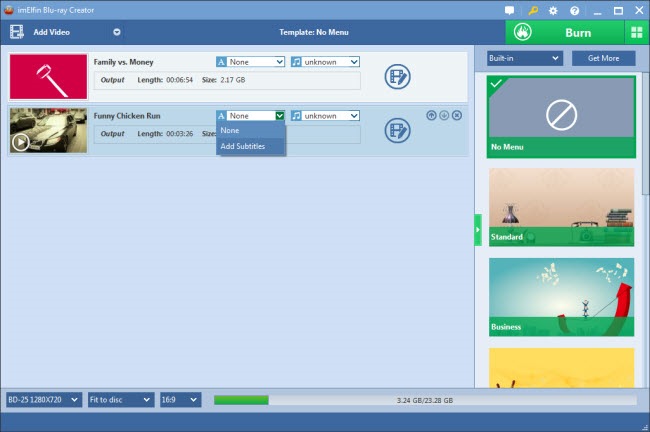Click the imElfin app logo icon
Image resolution: width=650 pixels, height=432 pixels.
[9, 10]
